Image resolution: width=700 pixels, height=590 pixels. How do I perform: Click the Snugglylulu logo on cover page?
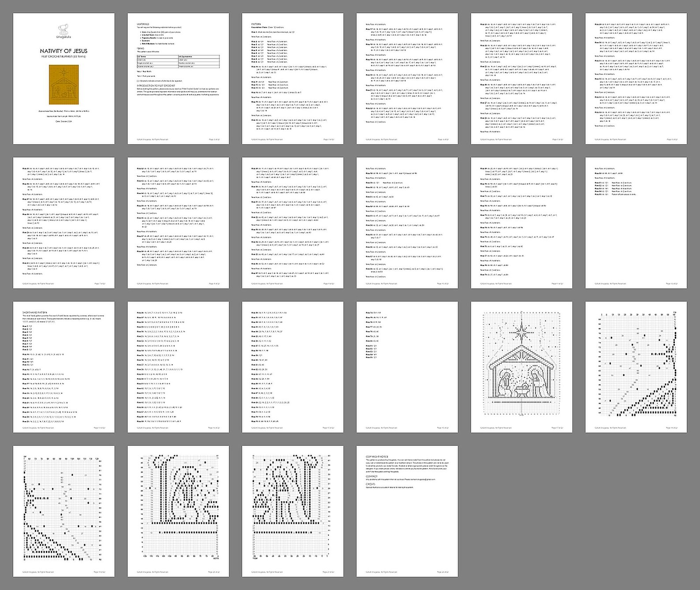64,31
